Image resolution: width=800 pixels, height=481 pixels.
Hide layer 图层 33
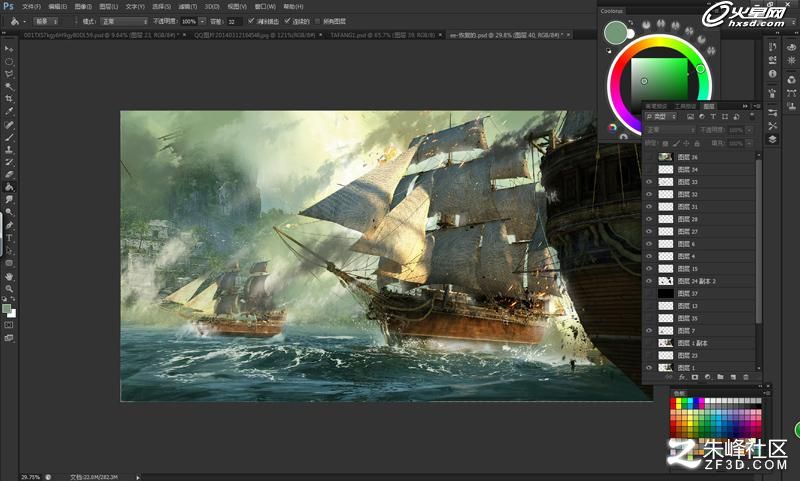pyautogui.click(x=648, y=182)
